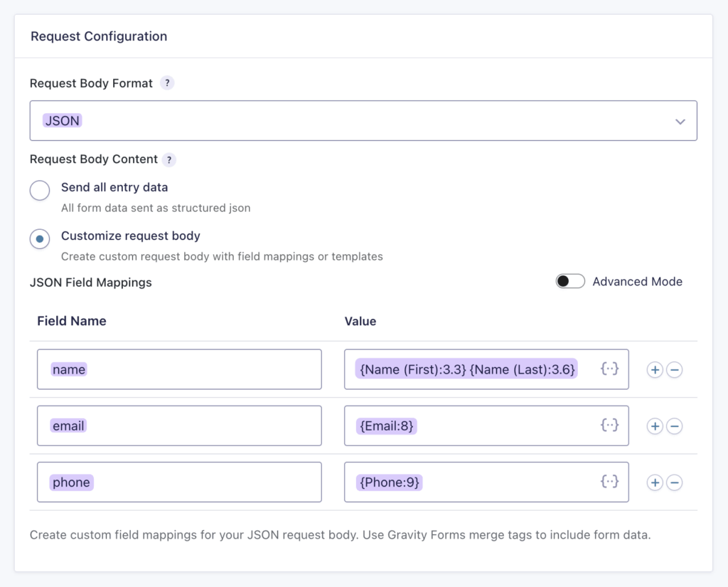Screen dimensions: 728x587
Task: Enable the Advanced Mode toggle
Action: pos(570,281)
